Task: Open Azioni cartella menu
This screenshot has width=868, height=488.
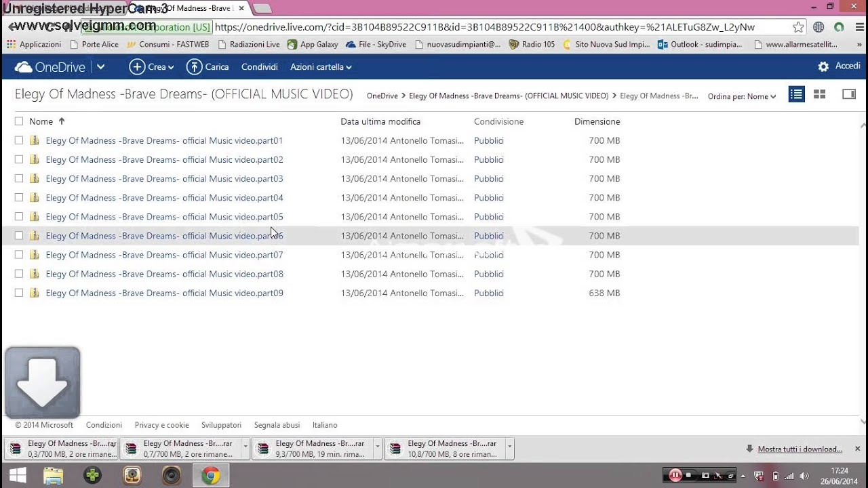Action: 321,67
